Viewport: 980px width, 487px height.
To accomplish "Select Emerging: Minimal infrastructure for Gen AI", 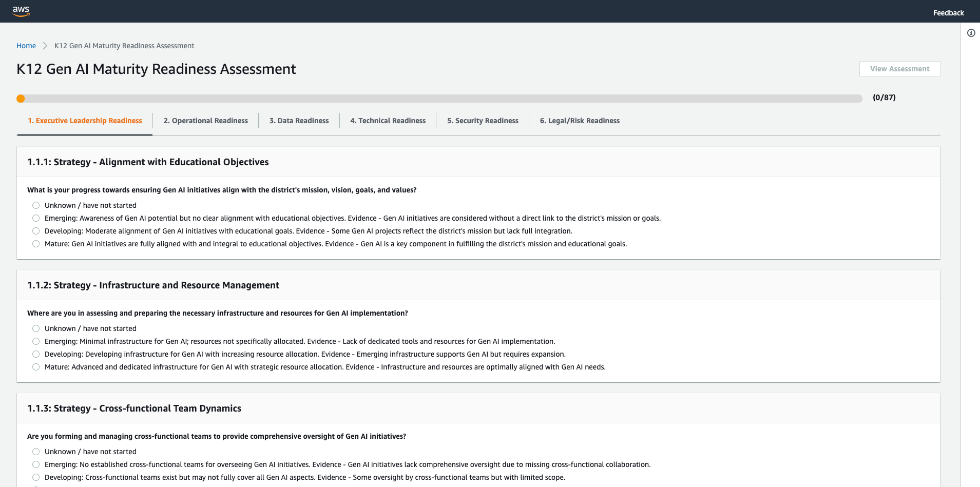I will (x=36, y=341).
